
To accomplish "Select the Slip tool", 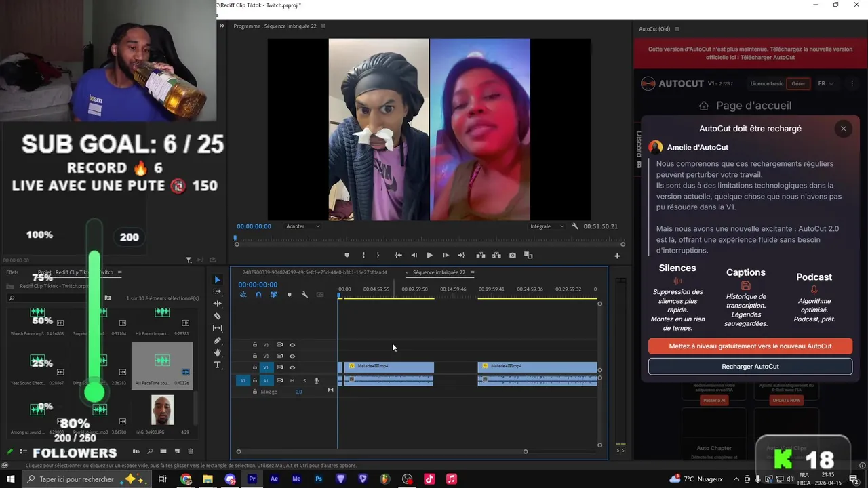I will coord(217,328).
